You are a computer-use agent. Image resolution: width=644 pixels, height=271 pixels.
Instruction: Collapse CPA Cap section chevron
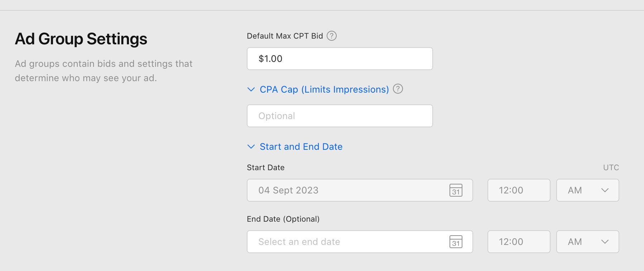(251, 89)
